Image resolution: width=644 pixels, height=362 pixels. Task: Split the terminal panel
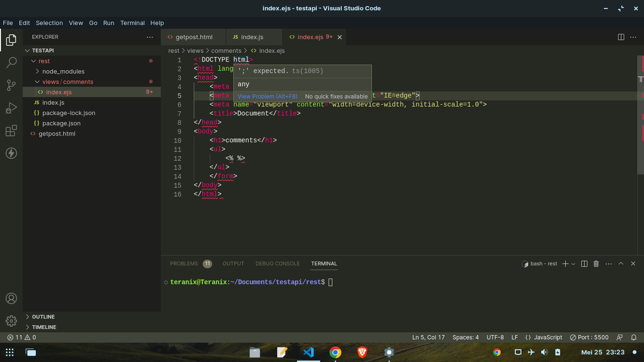click(x=584, y=263)
